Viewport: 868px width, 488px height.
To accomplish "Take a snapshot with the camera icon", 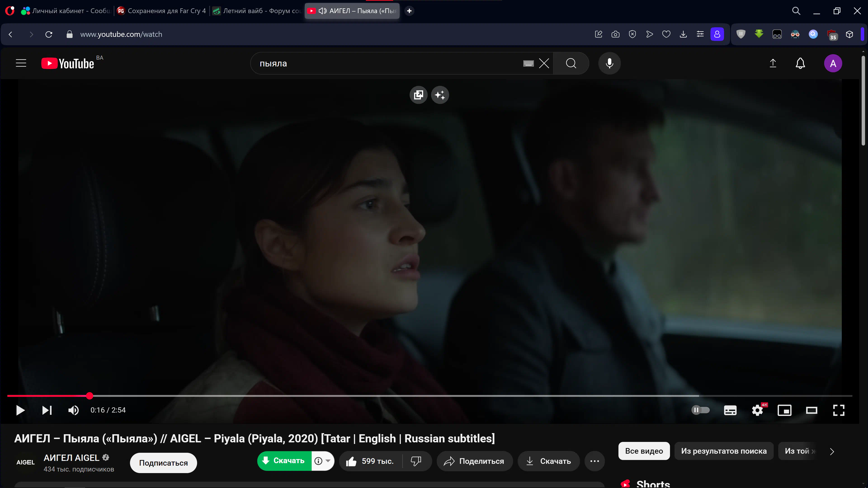I will (x=615, y=34).
